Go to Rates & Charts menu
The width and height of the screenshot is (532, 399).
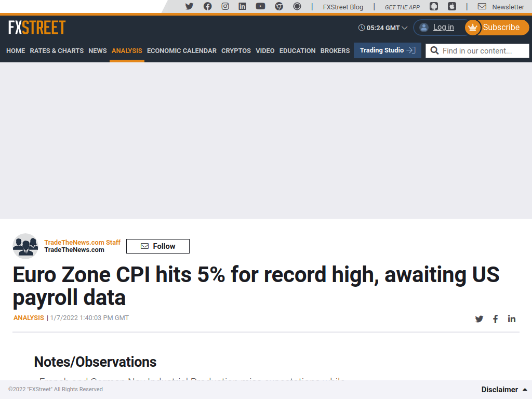(57, 51)
